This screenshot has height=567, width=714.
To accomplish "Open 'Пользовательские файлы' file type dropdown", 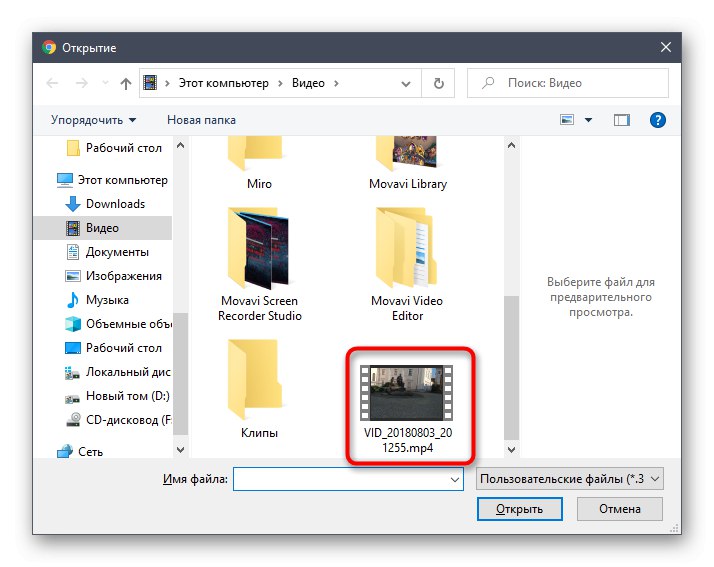I will click(570, 479).
